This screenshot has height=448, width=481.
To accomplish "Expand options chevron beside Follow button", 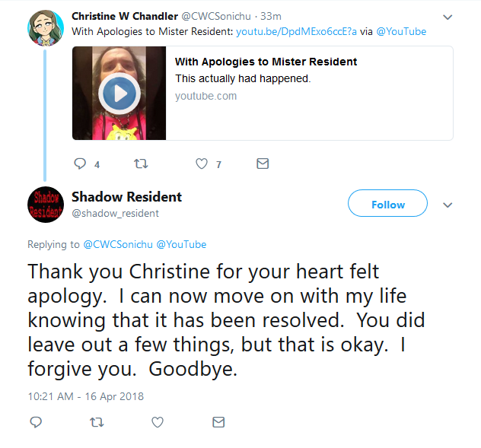I will click(x=448, y=205).
